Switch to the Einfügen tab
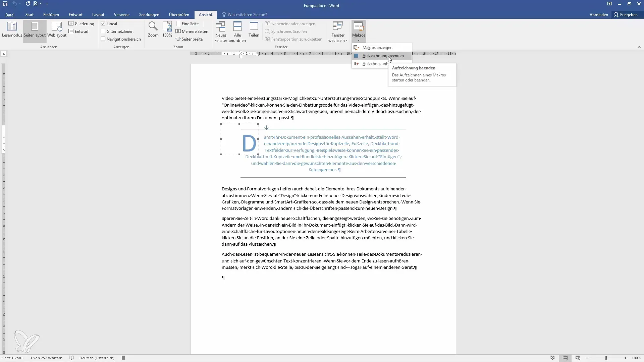Viewport: 644px width, 362px height. coord(51,15)
